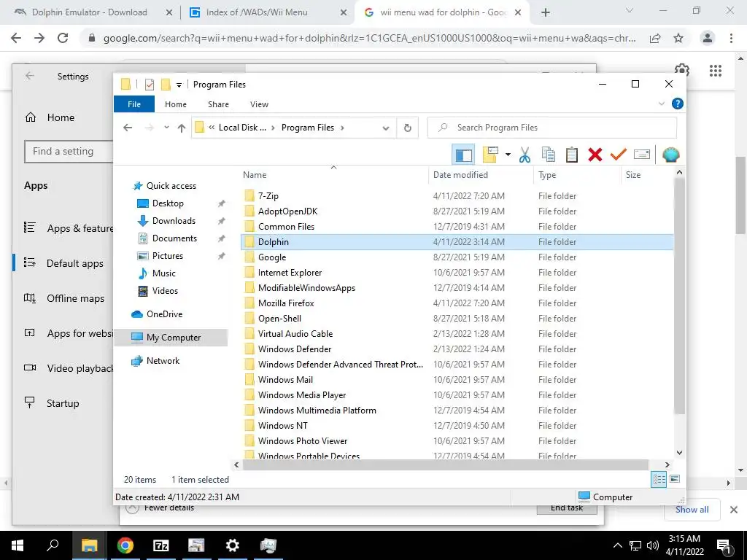Click the 7-Zip taskbar icon
The height and width of the screenshot is (560, 747).
pos(160,545)
